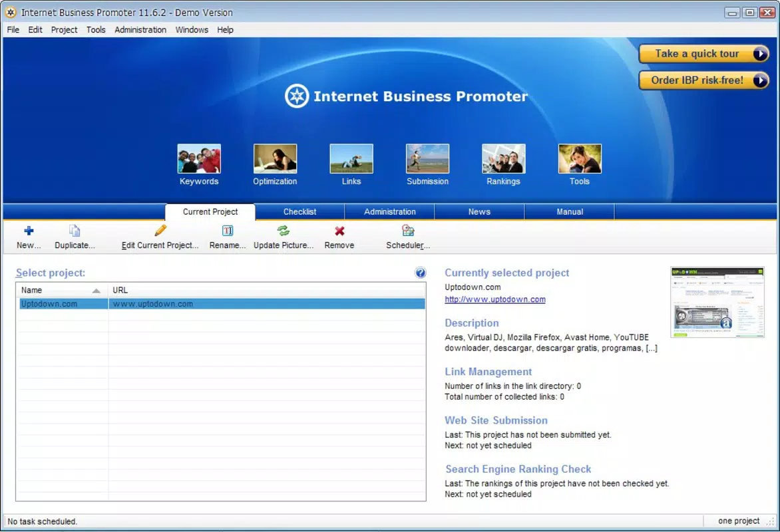
Task: Click the Internet Business Promoter star logo
Action: [x=296, y=96]
